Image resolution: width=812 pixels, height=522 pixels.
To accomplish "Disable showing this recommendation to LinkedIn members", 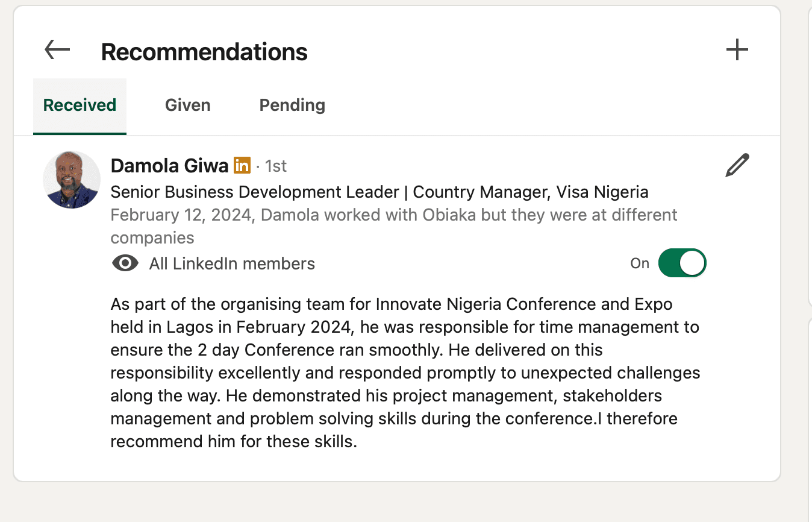I will [681, 263].
